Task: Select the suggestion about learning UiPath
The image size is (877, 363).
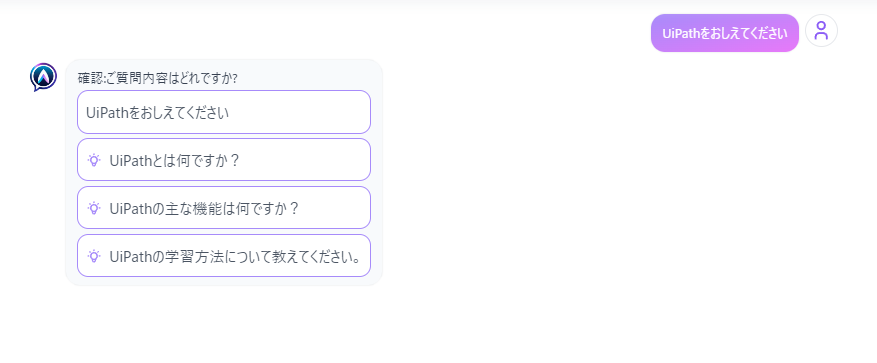Action: (224, 256)
